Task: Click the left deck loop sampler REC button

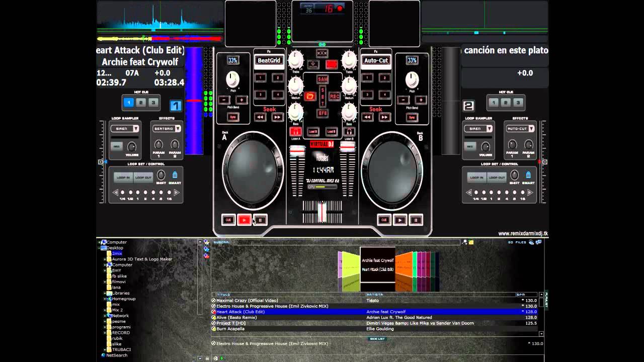Action: (x=117, y=146)
